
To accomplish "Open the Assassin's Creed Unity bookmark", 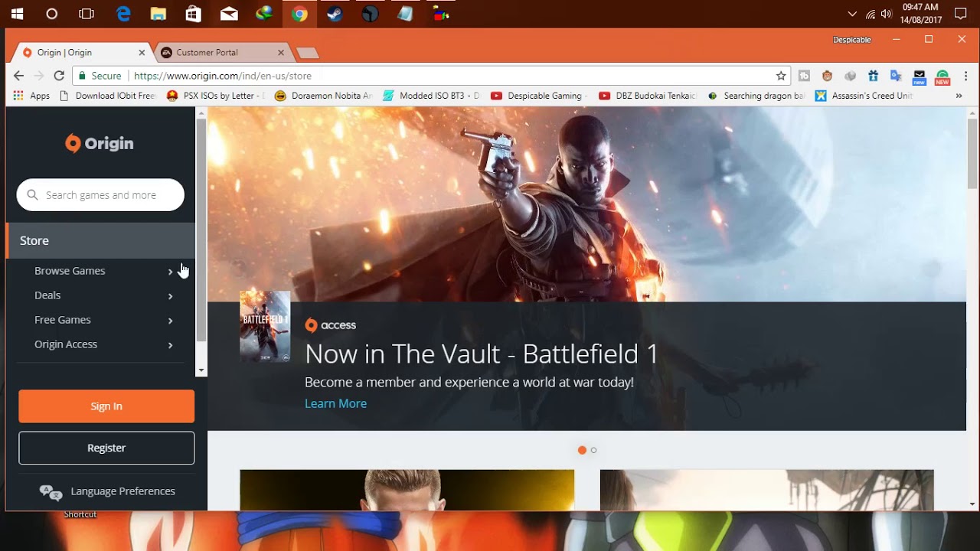I will point(864,96).
